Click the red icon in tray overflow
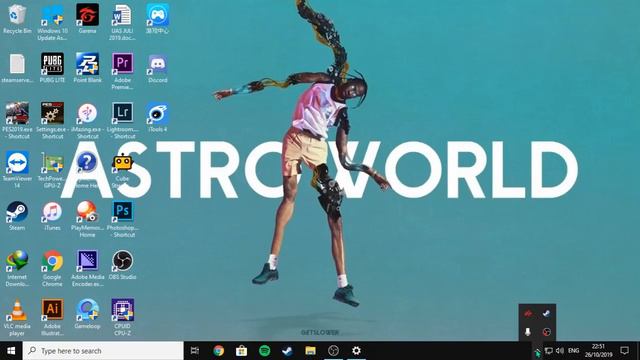 click(528, 313)
